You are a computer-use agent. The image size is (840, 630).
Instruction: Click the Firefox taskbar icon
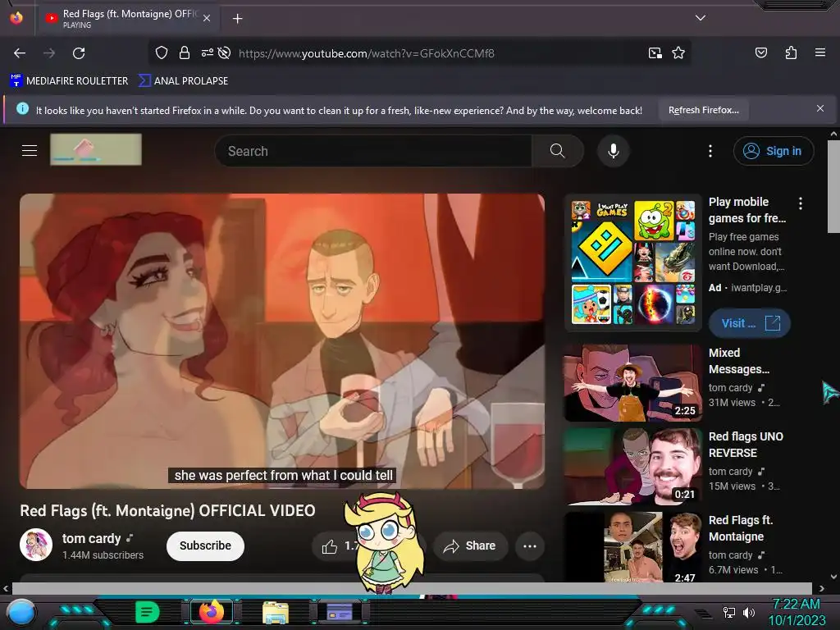coord(211,612)
